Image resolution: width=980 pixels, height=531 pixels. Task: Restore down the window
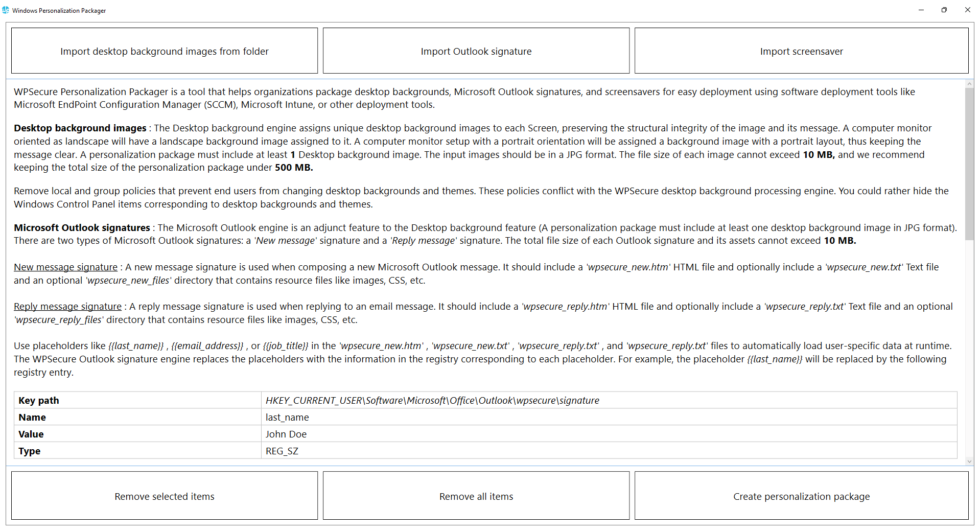(x=944, y=10)
